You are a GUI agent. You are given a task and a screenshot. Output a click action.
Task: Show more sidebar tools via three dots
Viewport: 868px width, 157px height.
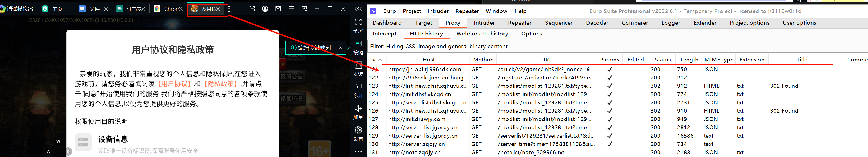coord(358,151)
